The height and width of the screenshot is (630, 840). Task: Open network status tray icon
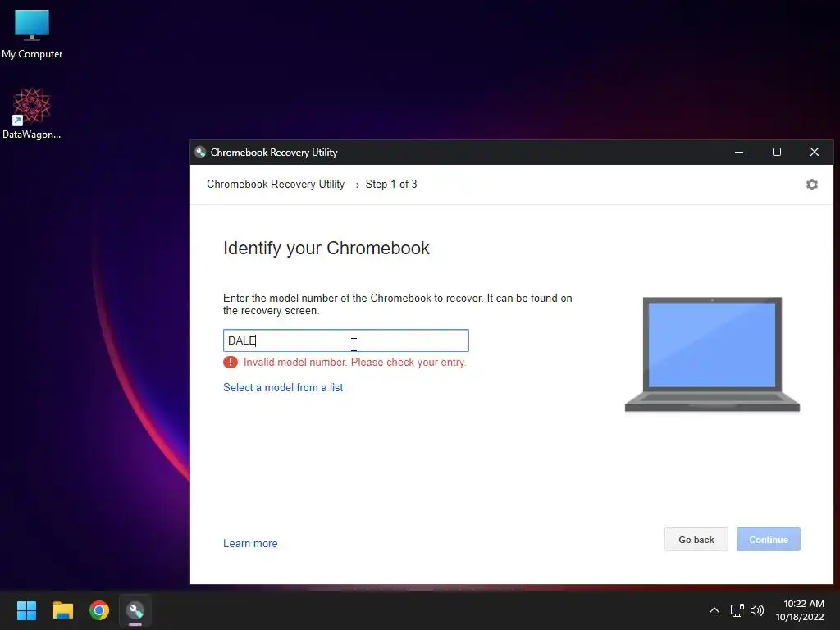pyautogui.click(x=737, y=610)
